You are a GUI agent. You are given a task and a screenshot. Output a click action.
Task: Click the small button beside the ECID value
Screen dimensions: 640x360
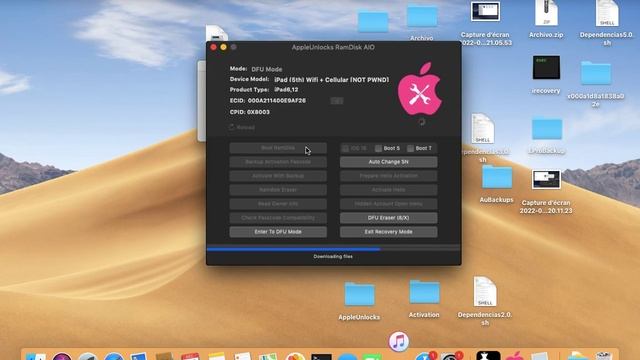(x=337, y=101)
